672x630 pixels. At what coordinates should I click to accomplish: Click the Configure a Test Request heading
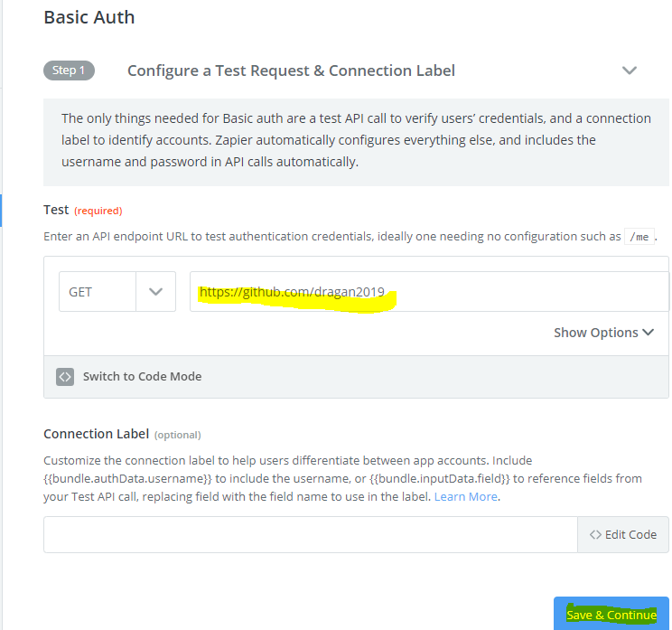point(291,71)
